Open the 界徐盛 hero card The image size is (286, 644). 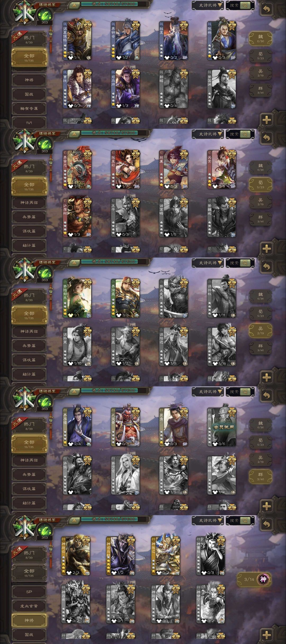[126, 298]
